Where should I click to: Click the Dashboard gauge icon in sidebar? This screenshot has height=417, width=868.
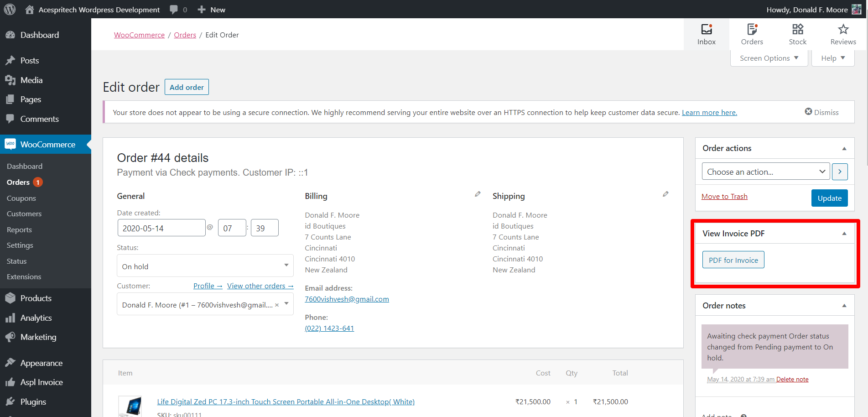(x=10, y=35)
